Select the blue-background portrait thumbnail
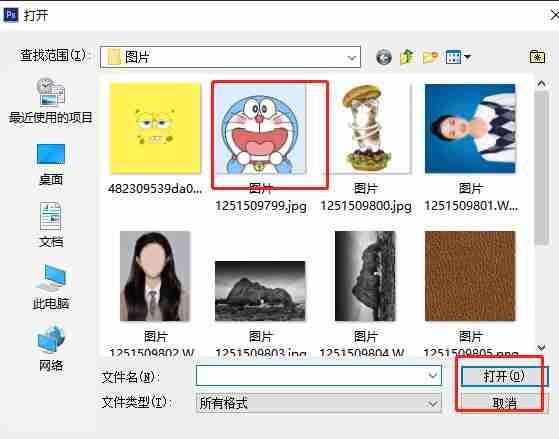Viewport: 559px width, 439px height. [470, 128]
